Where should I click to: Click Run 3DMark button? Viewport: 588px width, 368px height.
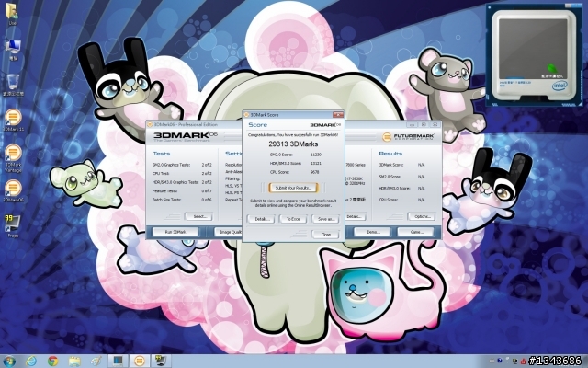pyautogui.click(x=175, y=232)
